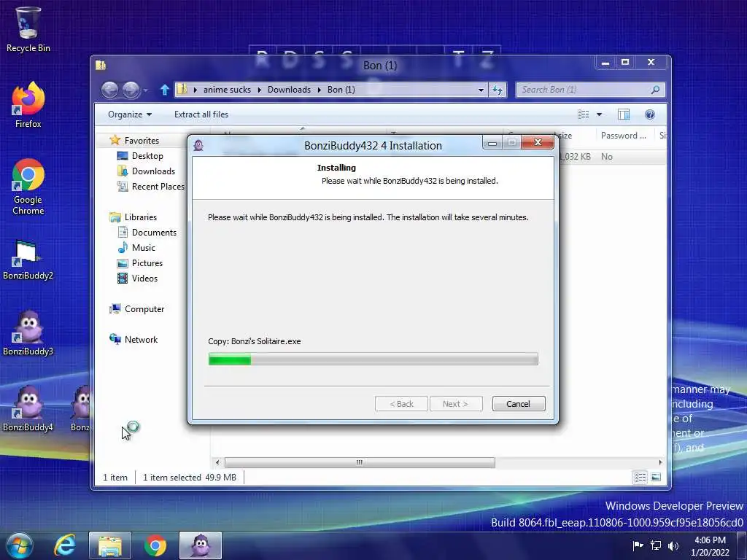Open Explorer help question mark icon
The image size is (747, 560).
650,114
